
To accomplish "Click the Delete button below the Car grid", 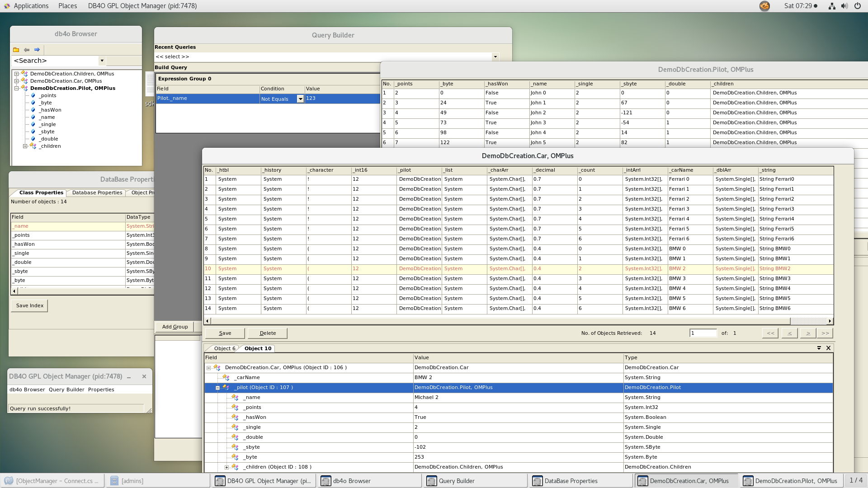I will point(268,333).
